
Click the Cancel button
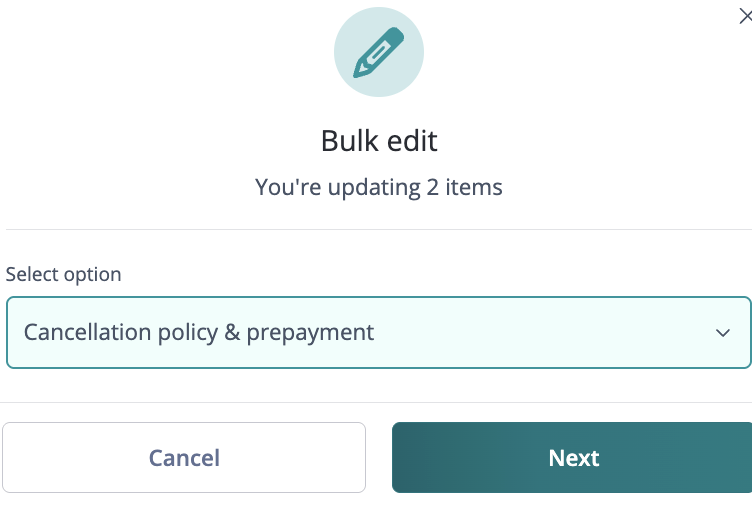click(184, 458)
